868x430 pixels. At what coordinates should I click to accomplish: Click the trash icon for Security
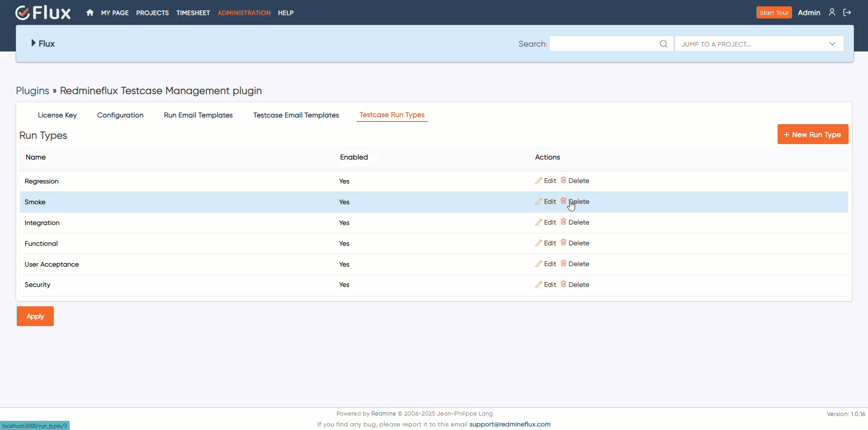point(563,284)
